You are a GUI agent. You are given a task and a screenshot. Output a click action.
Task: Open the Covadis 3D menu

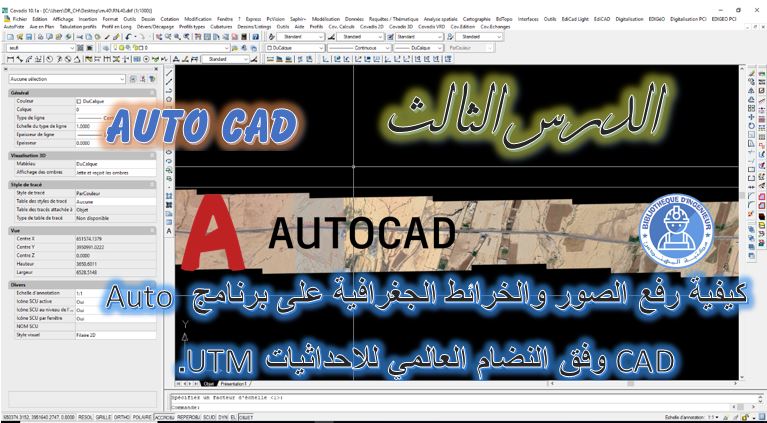[x=401, y=26]
